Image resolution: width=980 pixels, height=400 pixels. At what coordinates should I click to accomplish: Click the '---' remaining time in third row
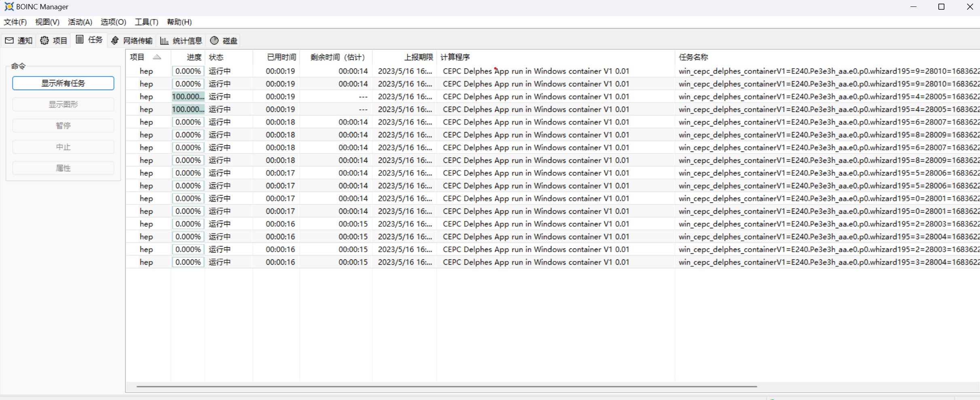[x=363, y=97]
